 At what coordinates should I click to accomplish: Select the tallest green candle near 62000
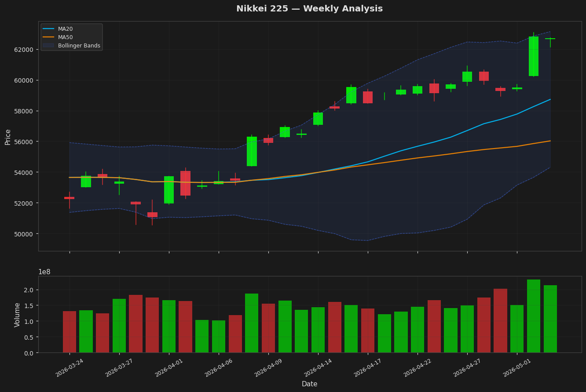tap(534, 56)
